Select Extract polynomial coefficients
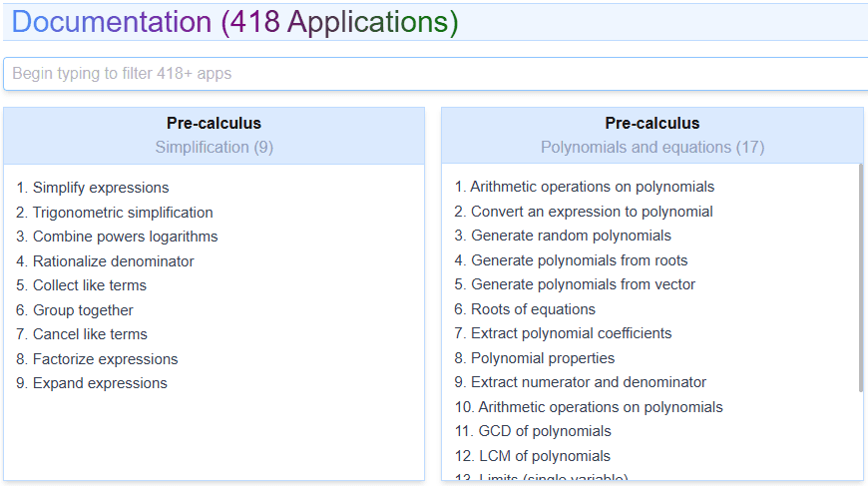 point(571,333)
